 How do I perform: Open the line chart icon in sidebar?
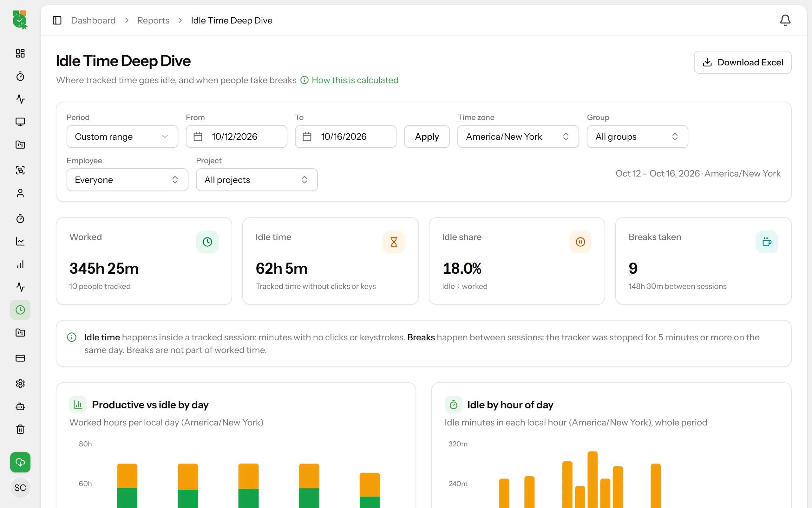[x=20, y=241]
